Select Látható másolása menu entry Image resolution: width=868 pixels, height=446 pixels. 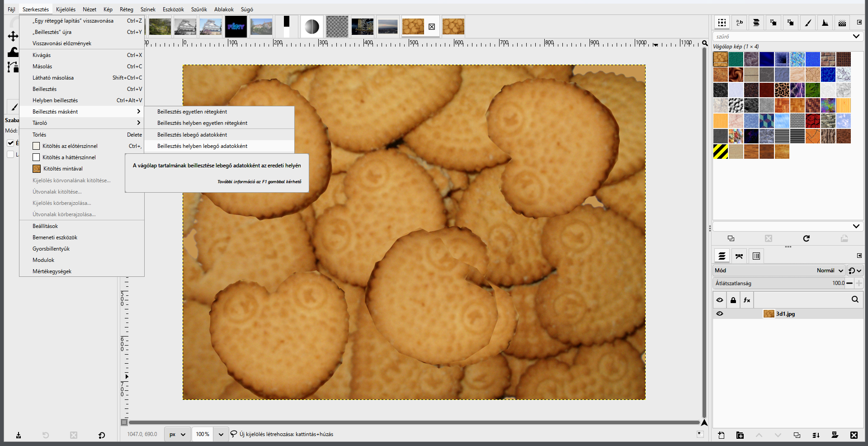(x=82, y=78)
